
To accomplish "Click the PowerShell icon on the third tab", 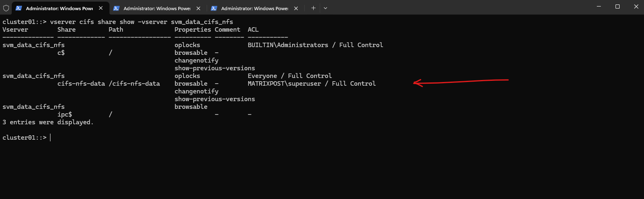I will [x=214, y=8].
